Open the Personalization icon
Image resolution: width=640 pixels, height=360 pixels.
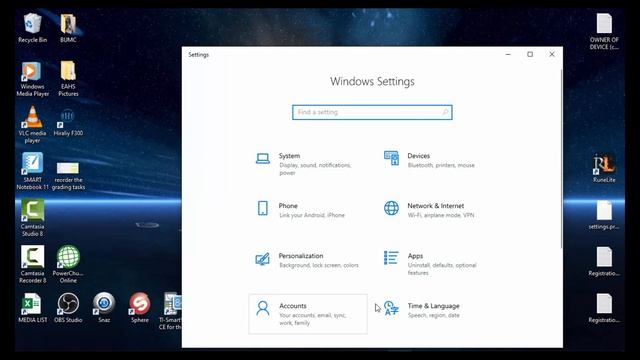(x=262, y=259)
